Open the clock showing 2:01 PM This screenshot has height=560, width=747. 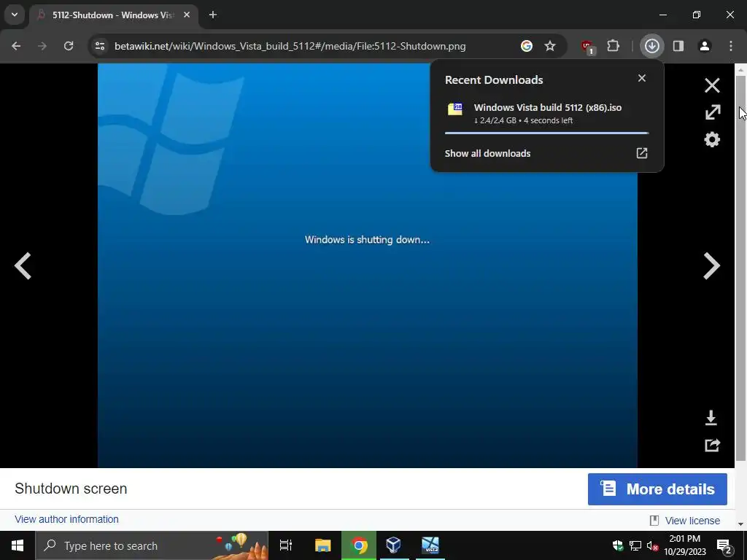point(685,545)
